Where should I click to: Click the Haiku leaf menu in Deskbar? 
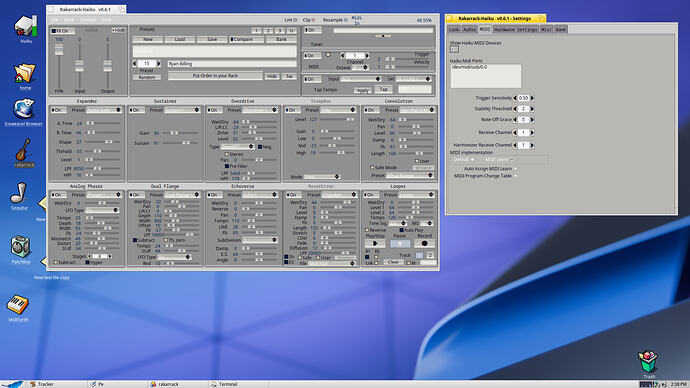tap(12, 384)
